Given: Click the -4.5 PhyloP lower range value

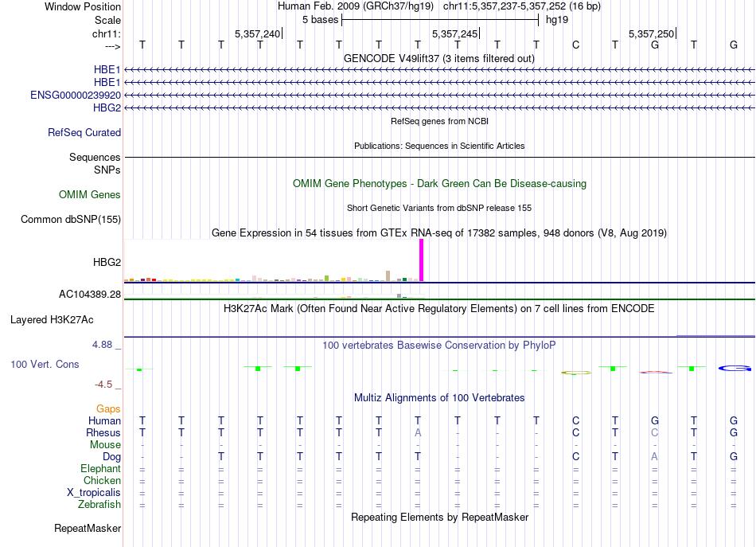Looking at the screenshot, I should click(x=103, y=385).
